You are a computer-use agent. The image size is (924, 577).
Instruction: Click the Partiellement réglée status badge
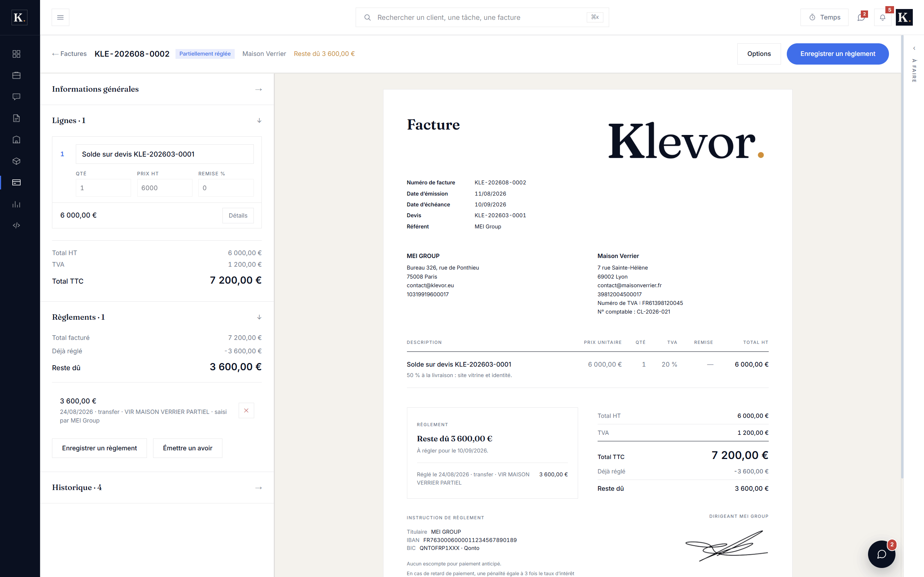[205, 54]
